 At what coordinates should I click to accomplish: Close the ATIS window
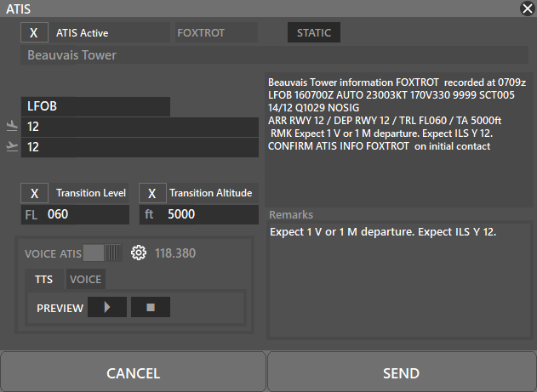tap(528, 9)
